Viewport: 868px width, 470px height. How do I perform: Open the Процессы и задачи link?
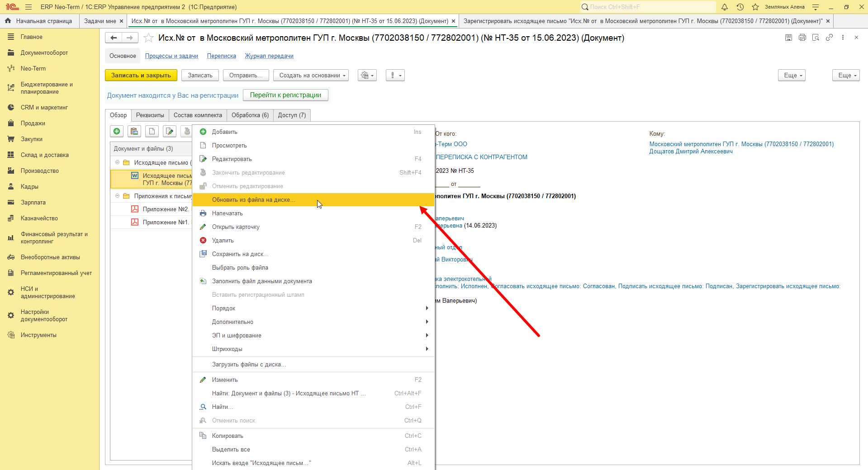tap(171, 56)
